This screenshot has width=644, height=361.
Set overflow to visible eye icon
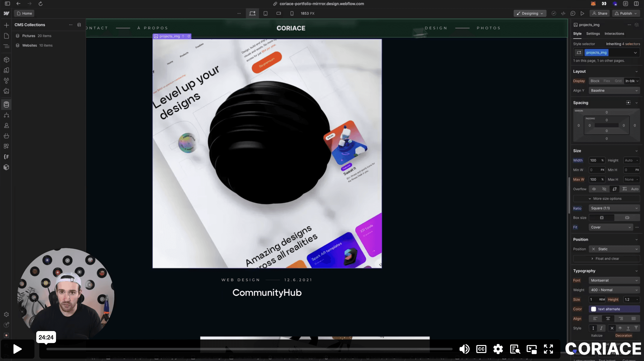[x=594, y=189]
